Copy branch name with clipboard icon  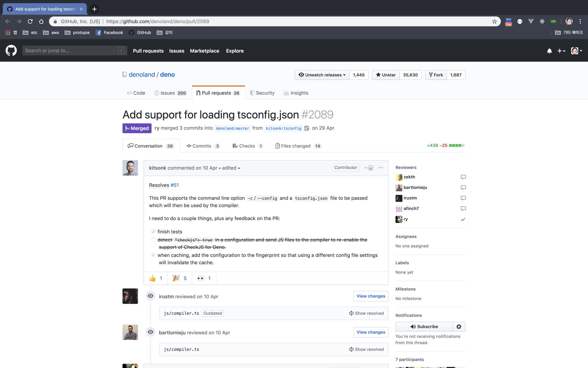pyautogui.click(x=307, y=128)
